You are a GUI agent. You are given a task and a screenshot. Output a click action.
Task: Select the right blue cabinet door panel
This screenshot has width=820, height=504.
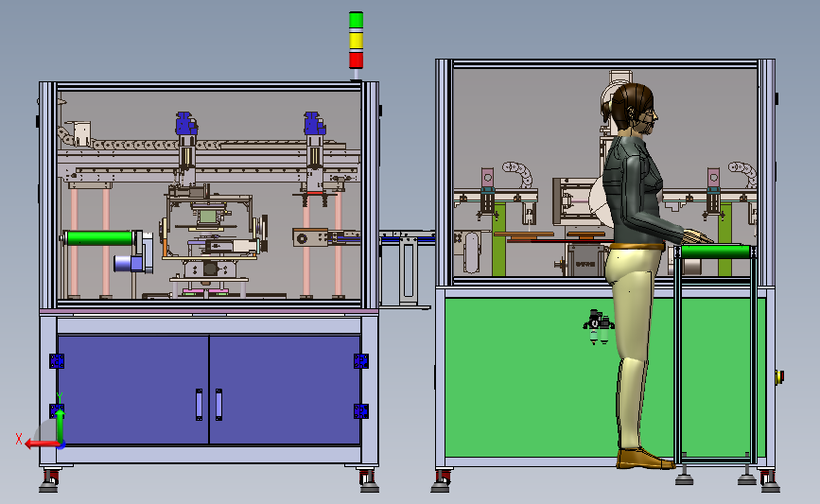285,390
